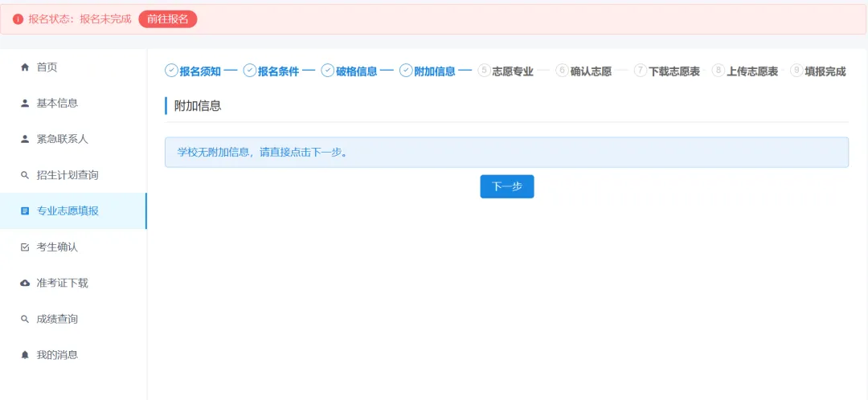Open the 准考证下载 sidebar menu item
The width and height of the screenshot is (868, 400).
(x=73, y=284)
